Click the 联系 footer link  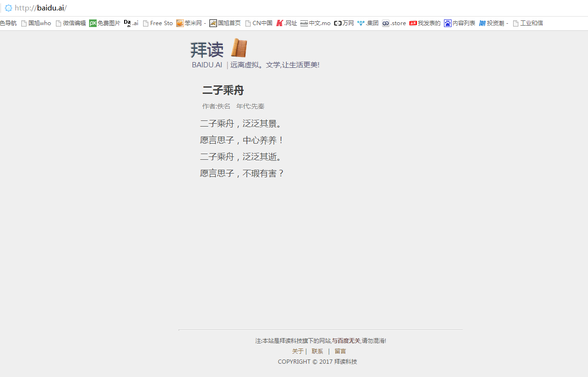click(x=317, y=351)
